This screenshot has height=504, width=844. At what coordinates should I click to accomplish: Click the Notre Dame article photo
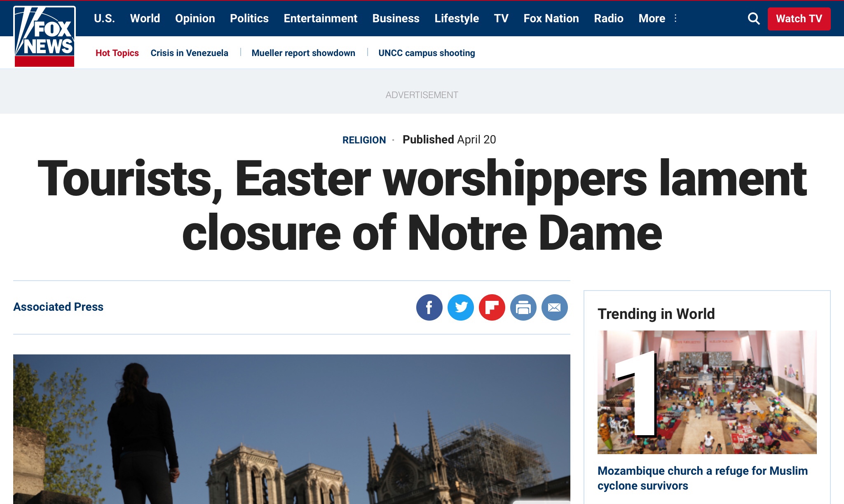(x=291, y=429)
